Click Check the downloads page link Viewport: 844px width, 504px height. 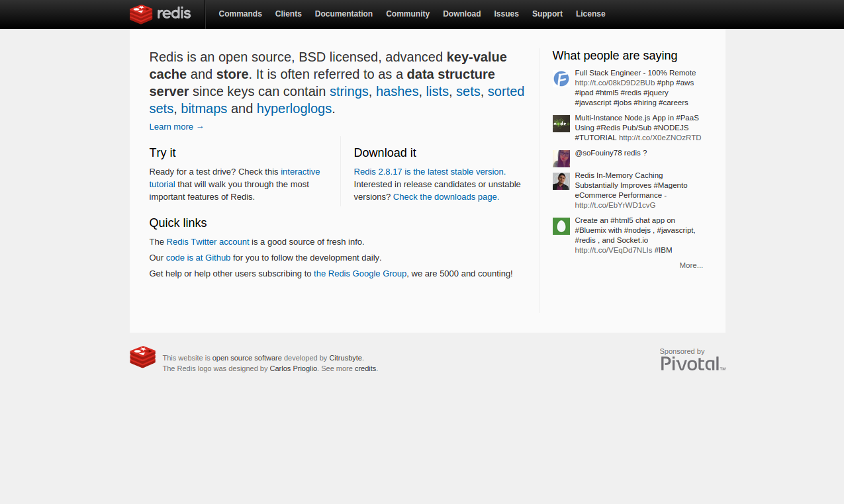(445, 197)
